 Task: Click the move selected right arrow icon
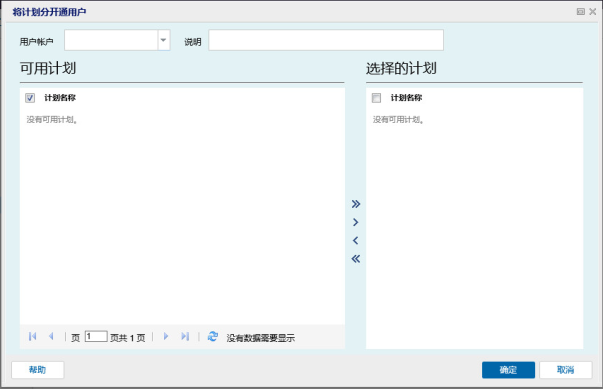(x=356, y=222)
